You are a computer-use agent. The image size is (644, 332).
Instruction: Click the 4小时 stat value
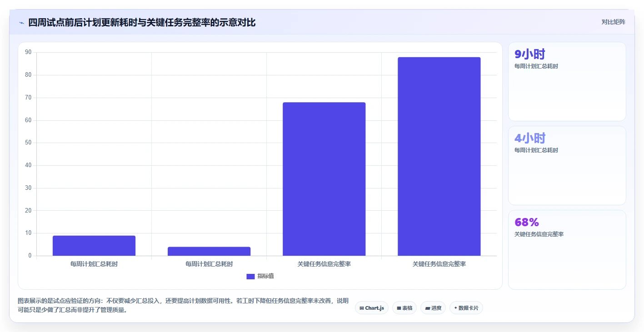(x=529, y=139)
